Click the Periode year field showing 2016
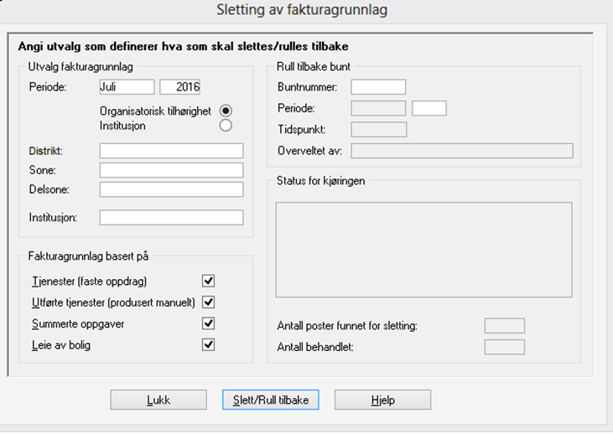Viewport: 613px width, 434px height. pyautogui.click(x=180, y=87)
